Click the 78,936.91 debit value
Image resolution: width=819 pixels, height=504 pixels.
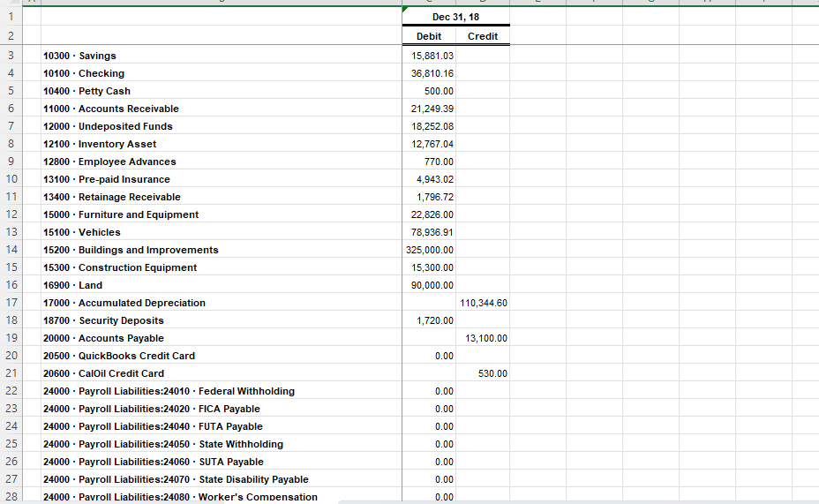[432, 232]
